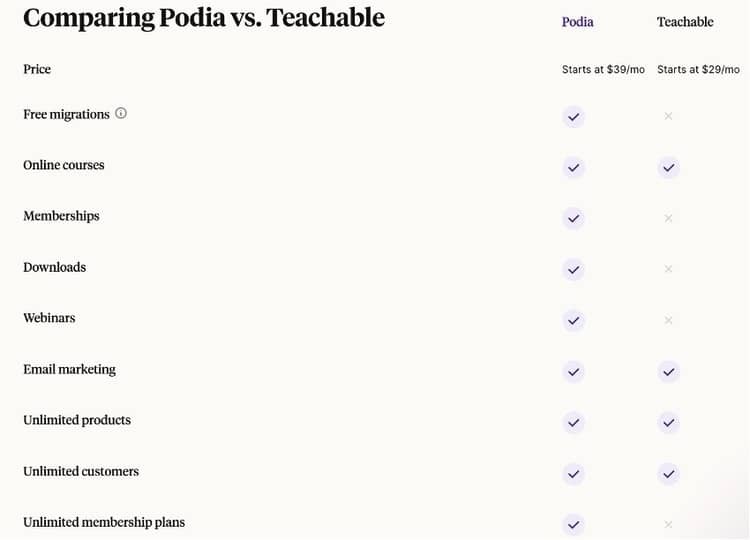Image resolution: width=750 pixels, height=540 pixels.
Task: Click Podia's checkmark for Free migrations
Action: tap(573, 116)
